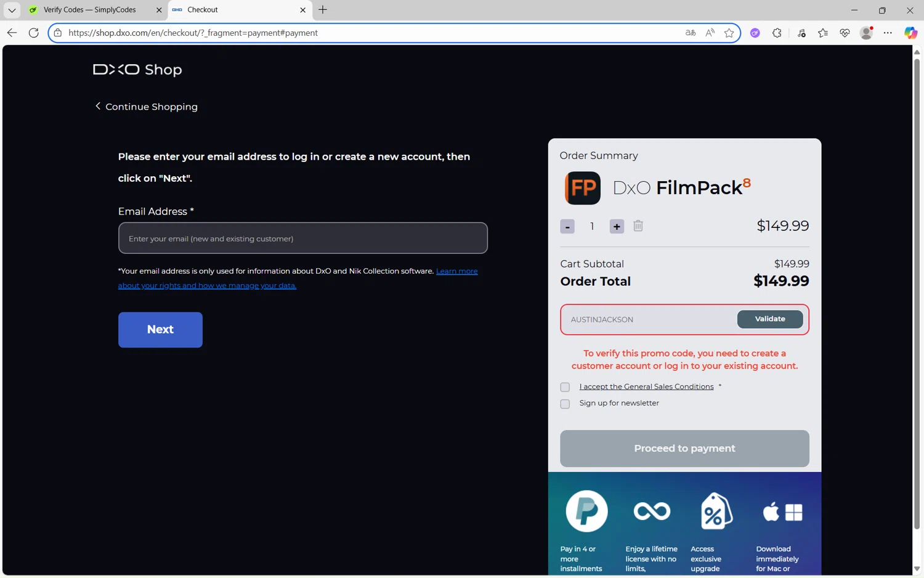Open the browser profile avatar
This screenshot has width=924, height=578.
pyautogui.click(x=866, y=33)
